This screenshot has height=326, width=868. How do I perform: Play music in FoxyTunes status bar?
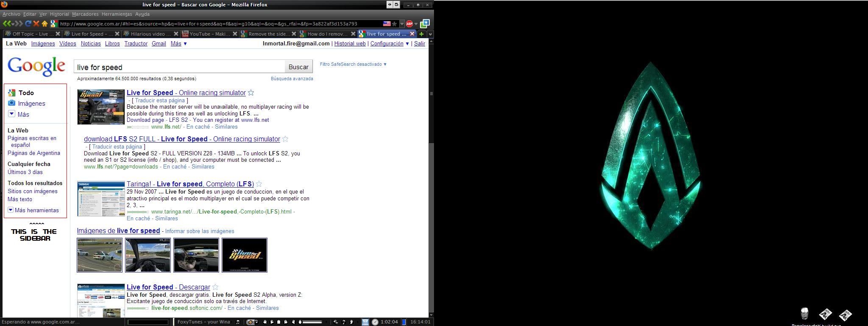(x=272, y=322)
